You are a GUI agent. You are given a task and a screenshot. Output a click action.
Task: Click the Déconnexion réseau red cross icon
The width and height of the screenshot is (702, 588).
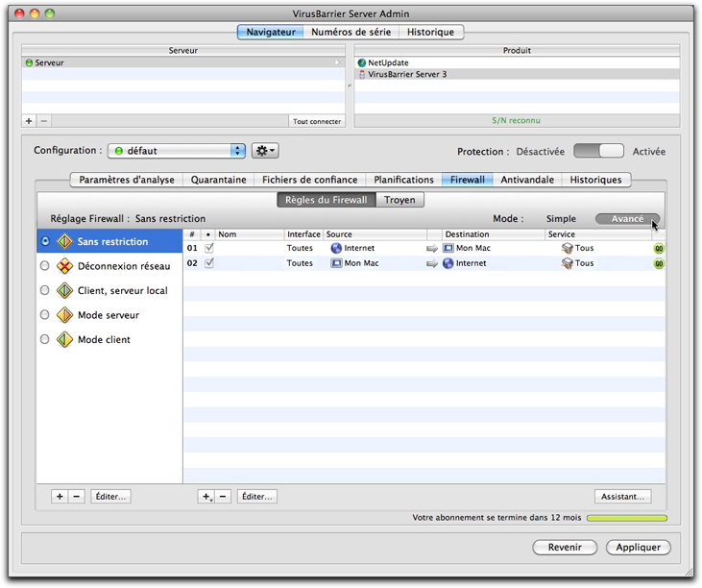click(65, 266)
